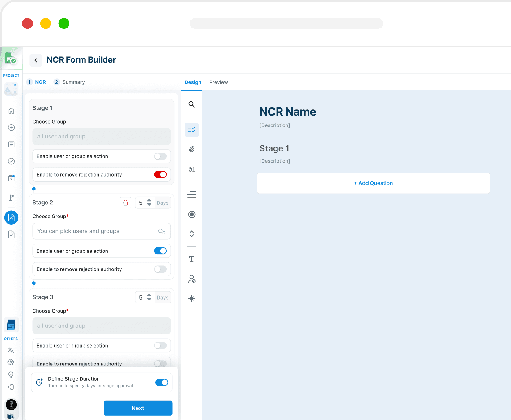Open the settings gear icon
This screenshot has height=420, width=511.
coord(11,362)
